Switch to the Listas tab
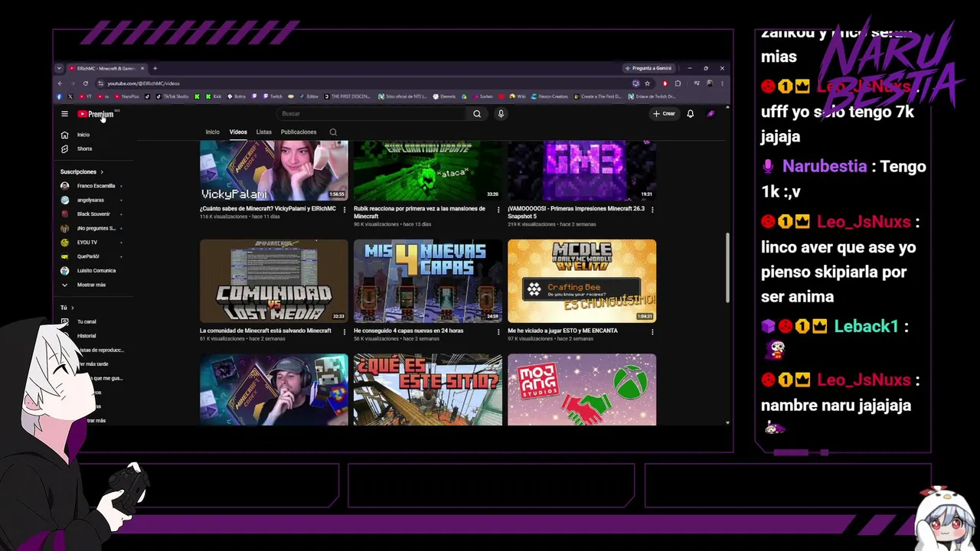980x551 pixels. click(x=263, y=132)
